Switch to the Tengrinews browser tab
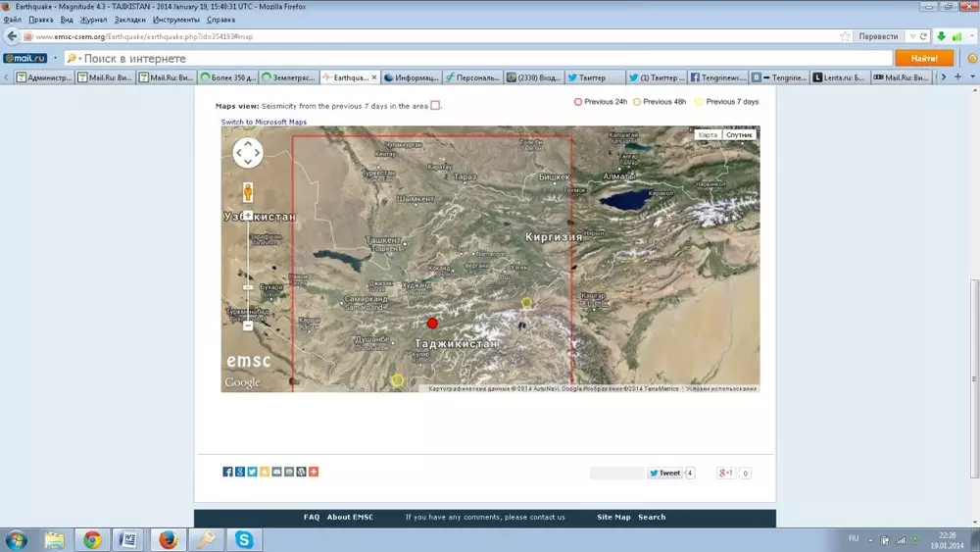 (720, 77)
